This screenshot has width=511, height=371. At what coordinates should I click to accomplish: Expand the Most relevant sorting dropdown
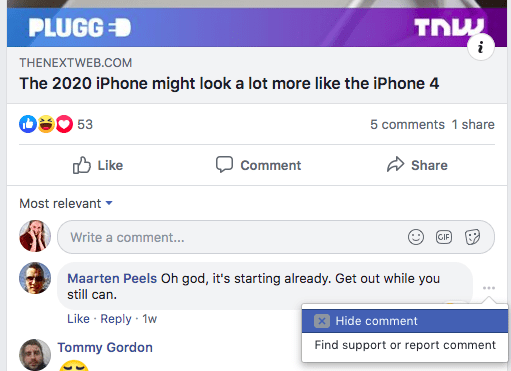coord(66,203)
